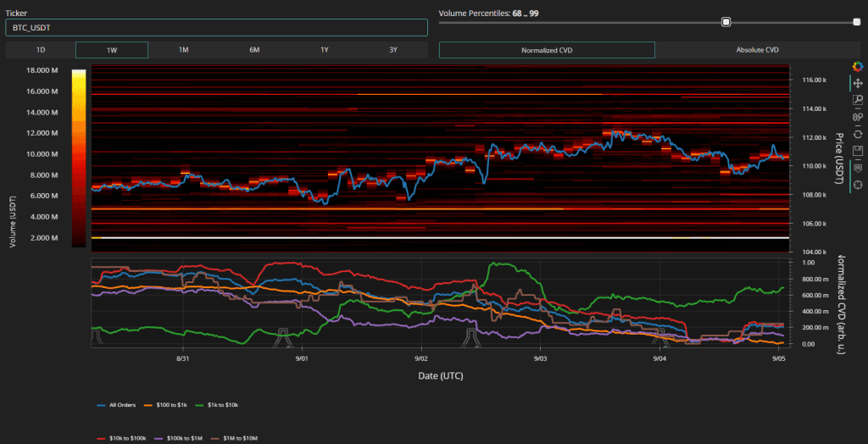The width and height of the screenshot is (868, 444).
Task: Select the Pan tool in chart toolbar
Action: click(858, 83)
